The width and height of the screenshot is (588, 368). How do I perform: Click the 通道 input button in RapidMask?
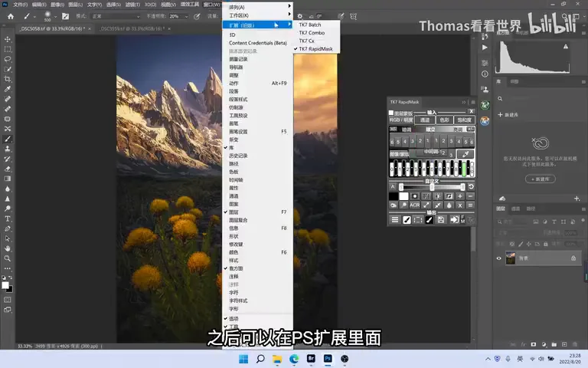(x=424, y=120)
